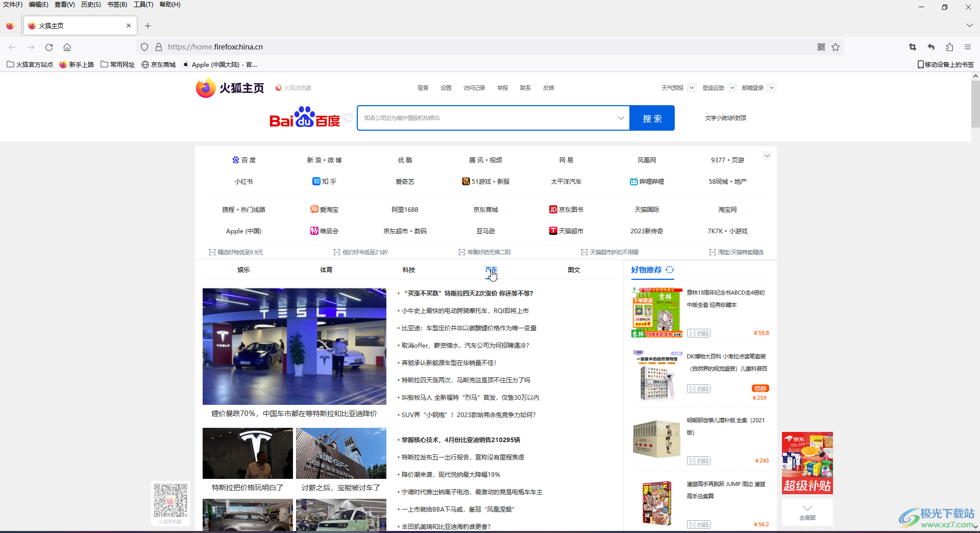The height and width of the screenshot is (533, 980).
Task: Open the 编辑(E) menu
Action: pyautogui.click(x=39, y=5)
